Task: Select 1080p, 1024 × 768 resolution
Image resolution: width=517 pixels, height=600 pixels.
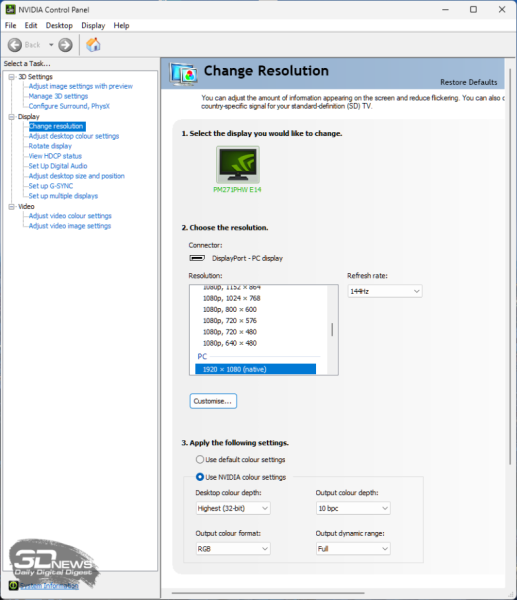Action: (232, 298)
